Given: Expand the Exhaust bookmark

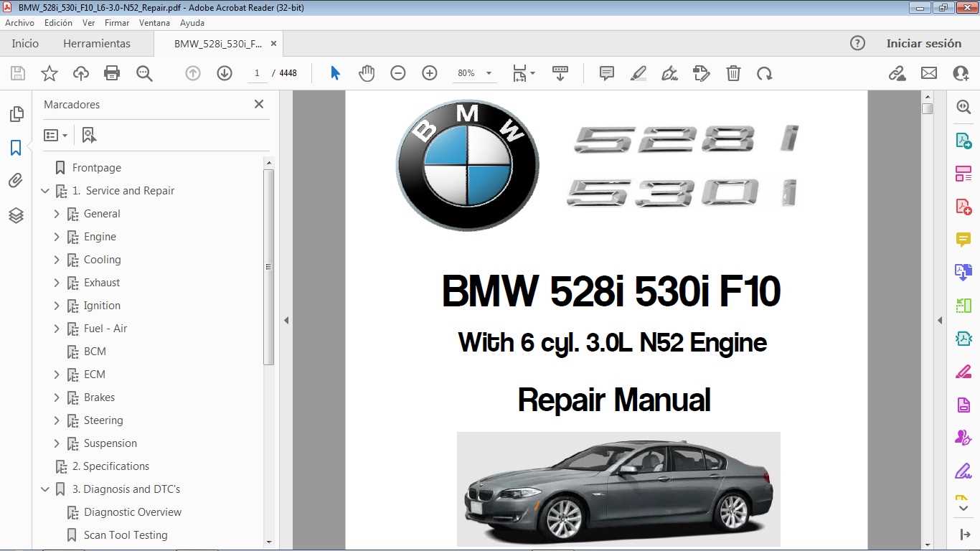Looking at the screenshot, I should click(x=57, y=283).
